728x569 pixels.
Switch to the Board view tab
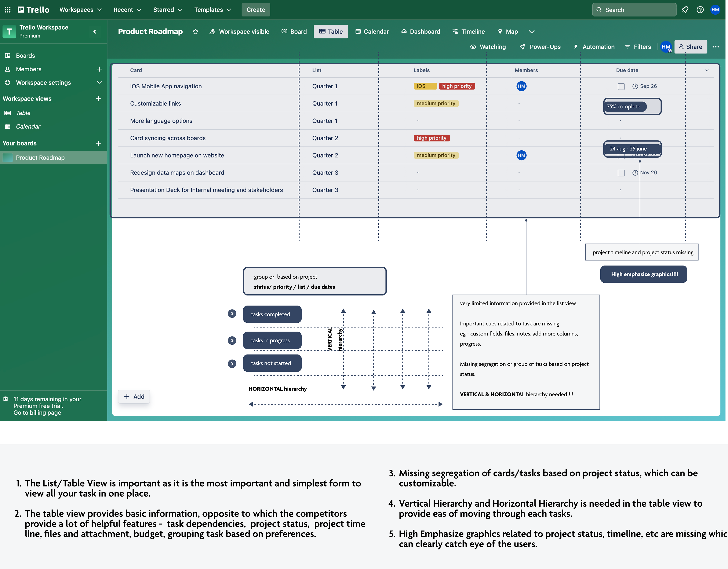[294, 32]
